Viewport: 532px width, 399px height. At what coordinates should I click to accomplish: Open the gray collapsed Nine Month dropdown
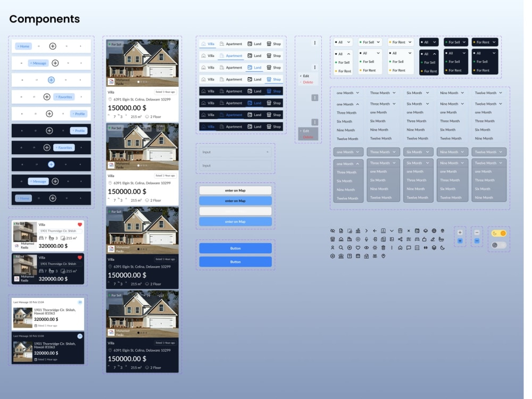coord(452,152)
